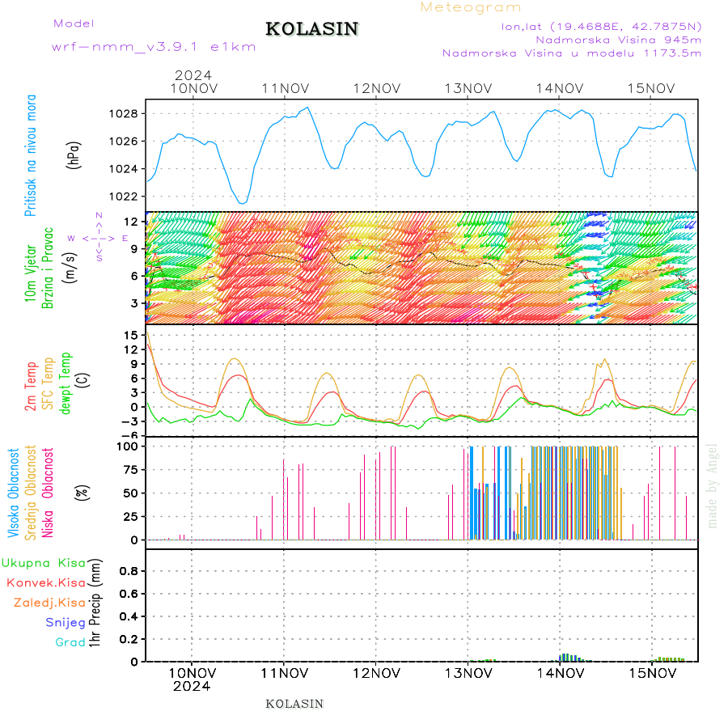Click the 1028 pressure tick label
Screen dimensions: 728x728
pos(124,114)
